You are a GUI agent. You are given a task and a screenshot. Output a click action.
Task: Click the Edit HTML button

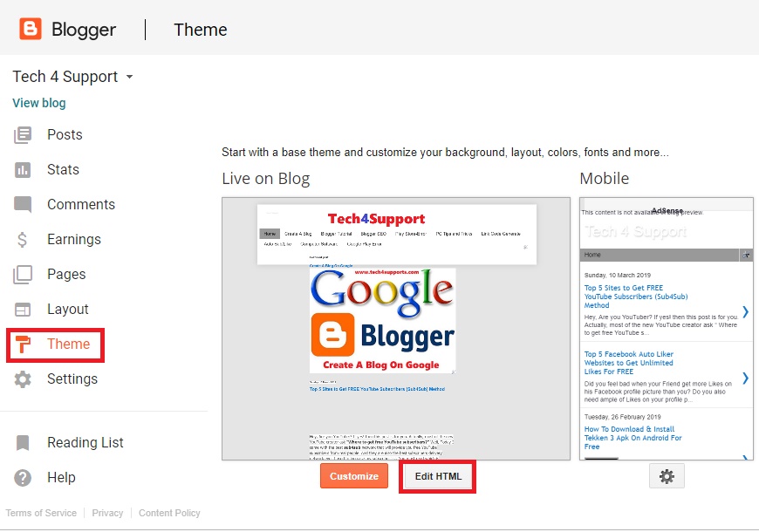point(438,476)
